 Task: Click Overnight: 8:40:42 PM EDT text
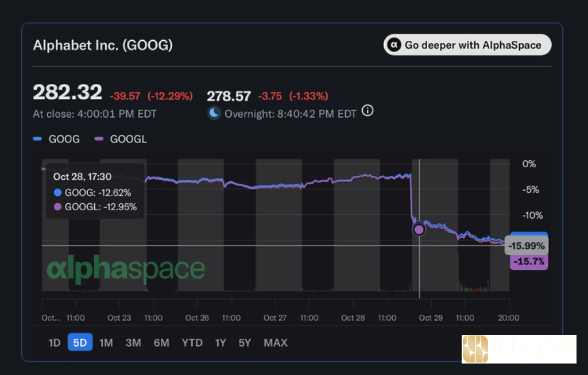pos(290,114)
